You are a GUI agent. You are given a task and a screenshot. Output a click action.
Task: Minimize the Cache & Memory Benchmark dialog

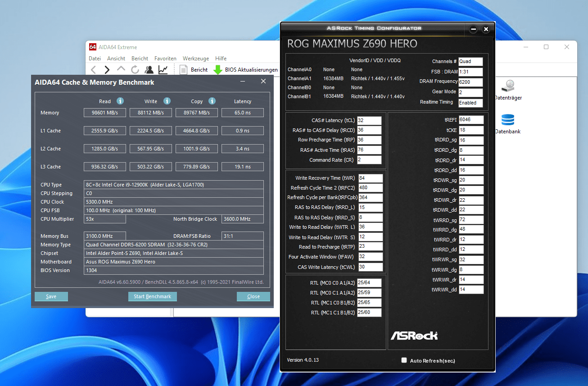(x=243, y=81)
